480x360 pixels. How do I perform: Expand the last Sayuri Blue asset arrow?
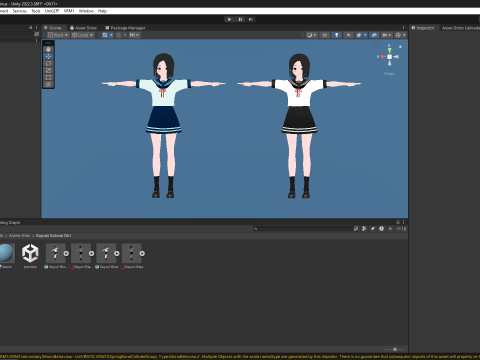click(142, 254)
